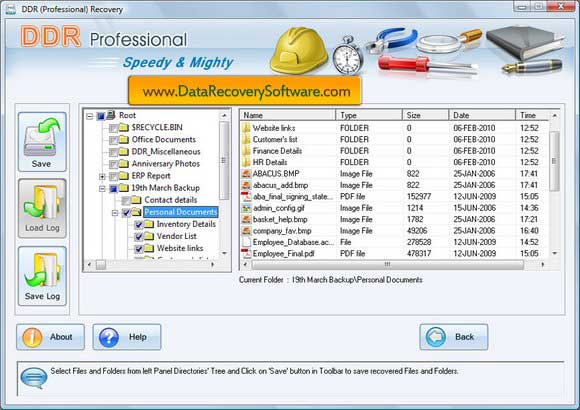Click the About button
Image resolution: width=580 pixels, height=410 pixels.
click(50, 337)
